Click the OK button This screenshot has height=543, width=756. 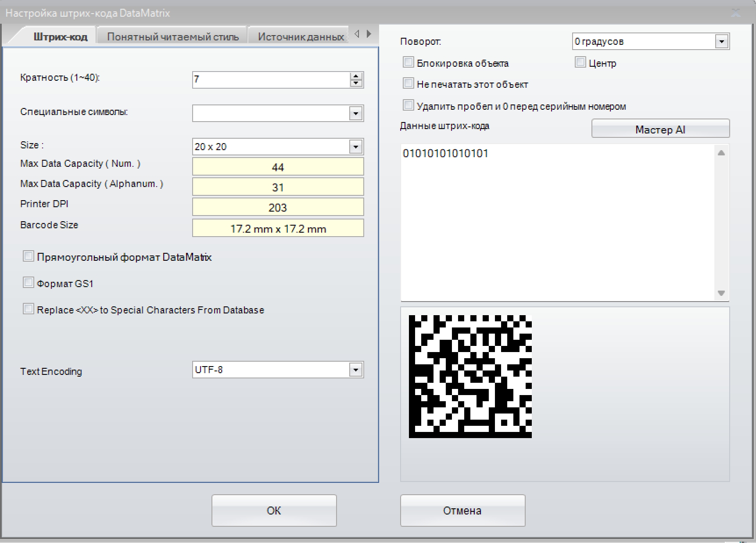[x=274, y=511]
